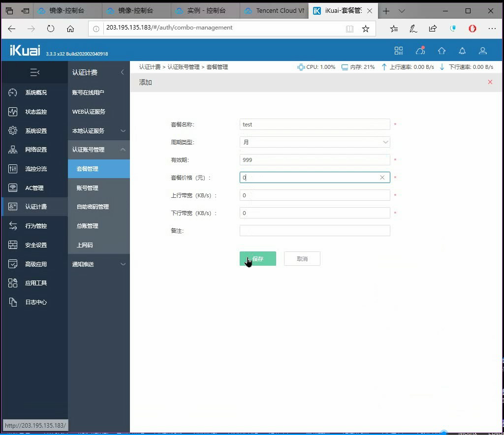Open the apps grid icon in header

click(399, 51)
